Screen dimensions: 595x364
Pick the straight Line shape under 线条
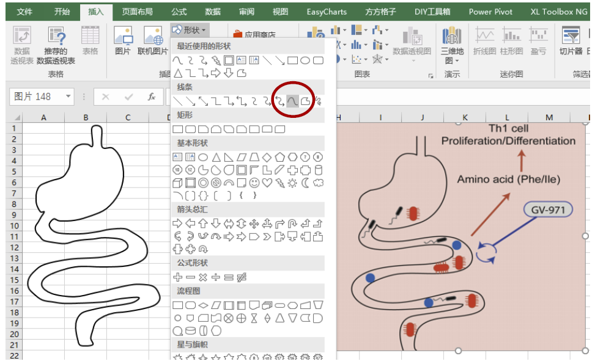click(x=177, y=101)
